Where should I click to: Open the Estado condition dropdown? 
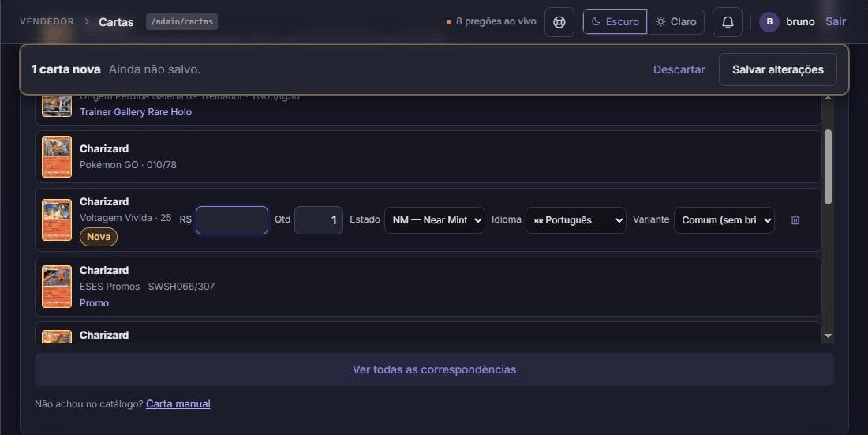(x=435, y=220)
